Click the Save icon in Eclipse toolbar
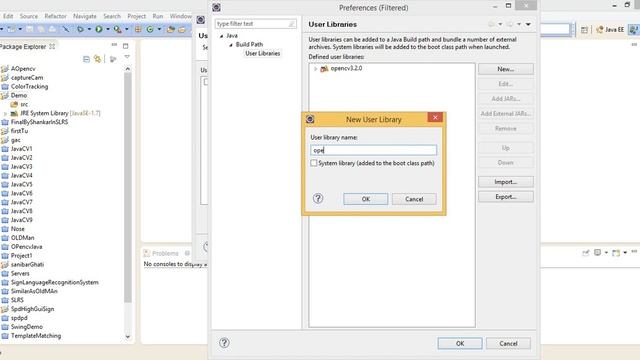Screen dimensions: 640x360 pos(30,29)
